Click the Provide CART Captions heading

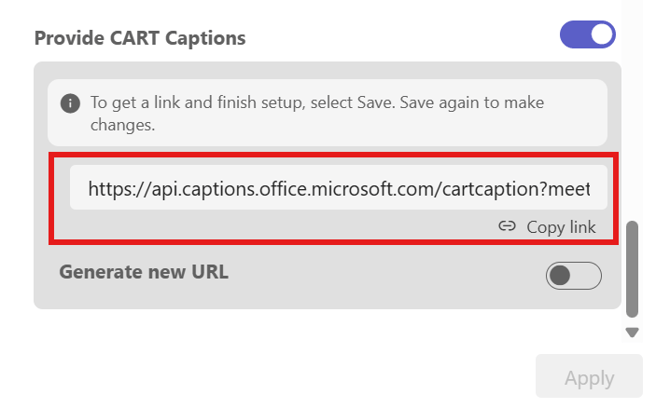point(140,38)
